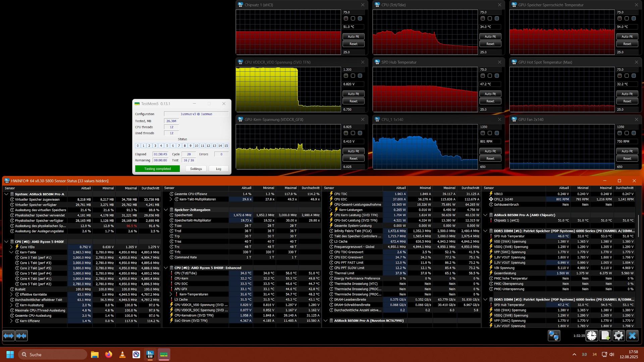The image size is (644, 362).
Task: Toggle first checkbox in CPU (Tctl/Tdie) graph
Action: click(483, 18)
